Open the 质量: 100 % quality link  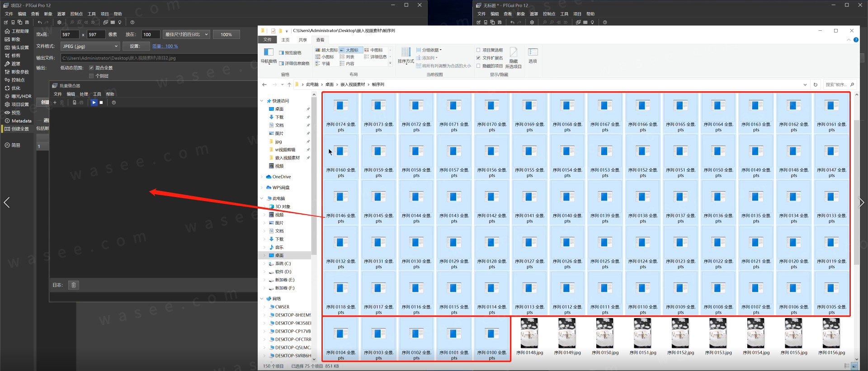coord(165,46)
